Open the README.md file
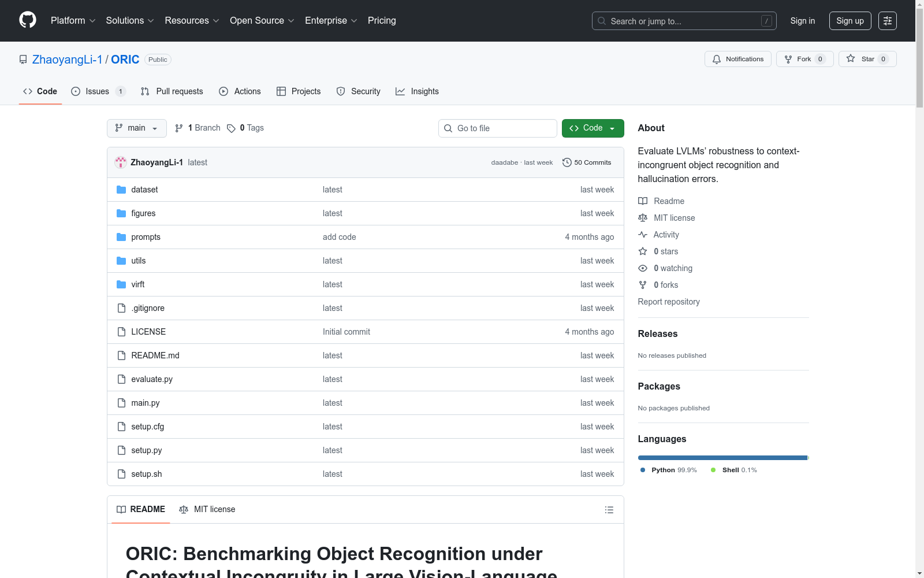 coord(155,355)
